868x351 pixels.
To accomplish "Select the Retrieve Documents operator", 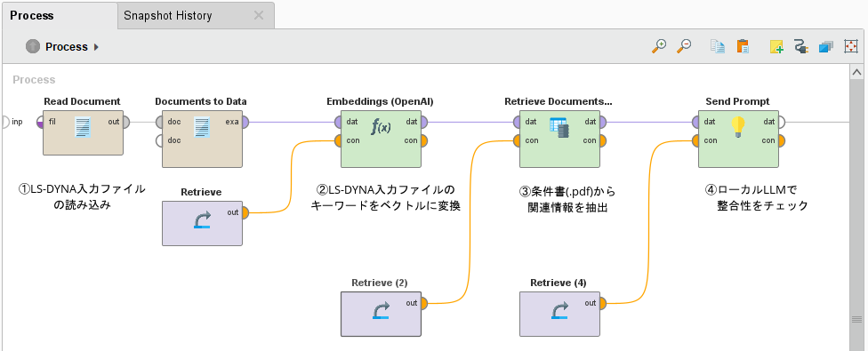I will click(x=559, y=139).
